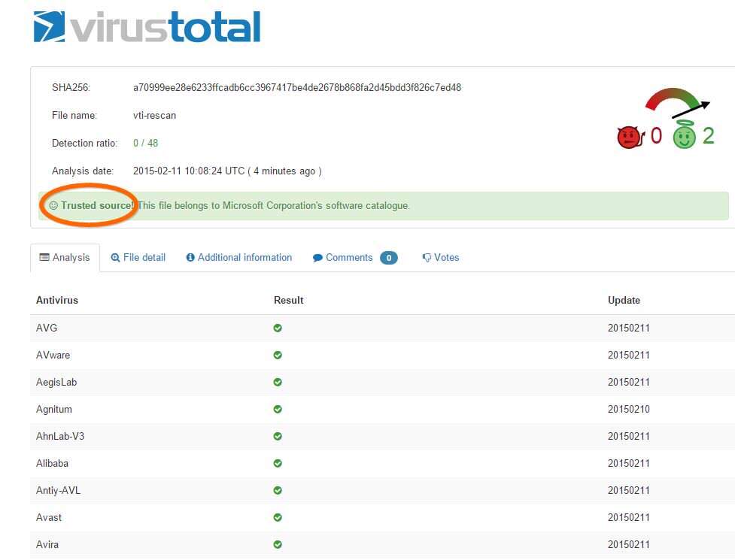This screenshot has height=560, width=735.
Task: Open the Analysis tab
Action: (65, 258)
